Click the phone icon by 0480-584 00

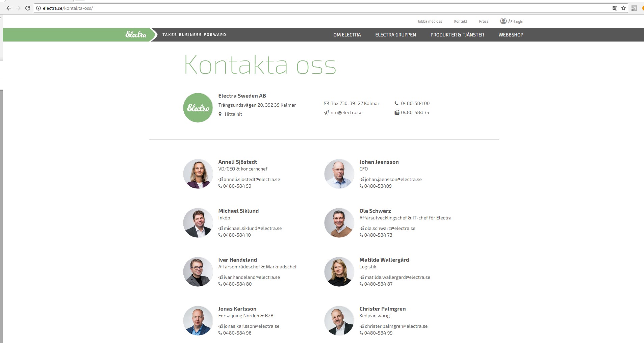coord(396,103)
